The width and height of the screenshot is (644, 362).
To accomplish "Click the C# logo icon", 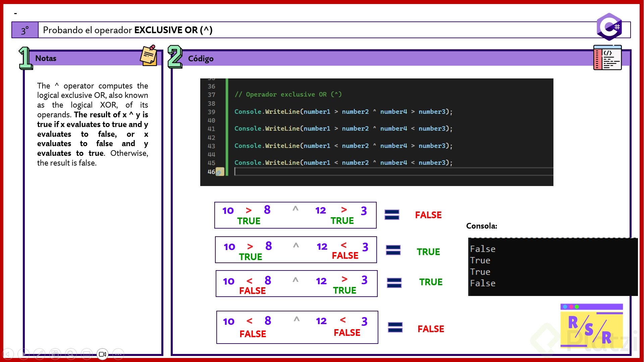I will coord(609,27).
